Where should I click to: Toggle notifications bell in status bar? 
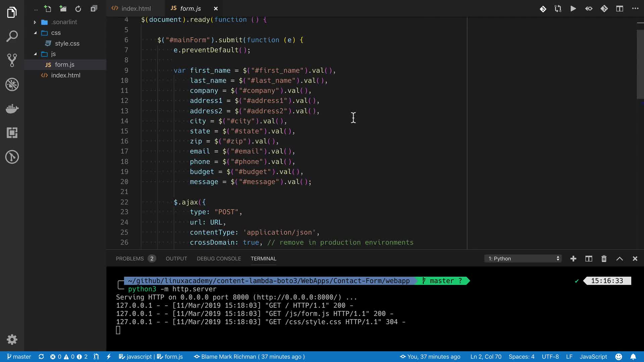[x=633, y=357]
